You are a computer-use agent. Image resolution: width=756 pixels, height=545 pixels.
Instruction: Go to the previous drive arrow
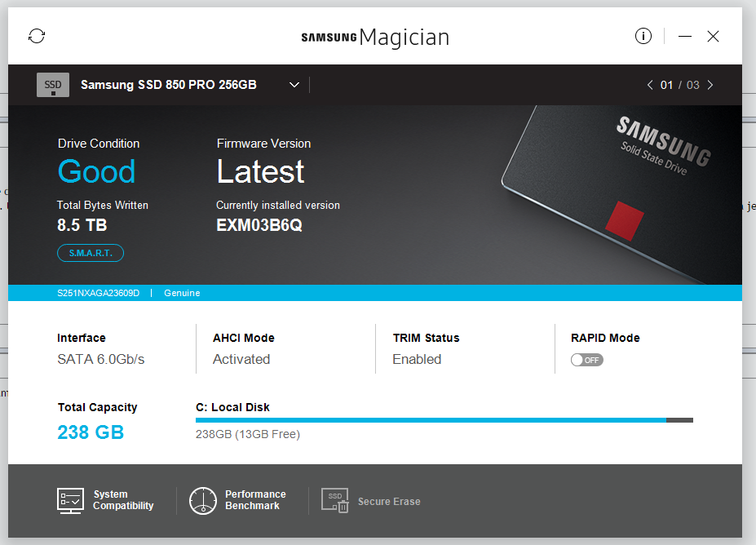pos(650,85)
